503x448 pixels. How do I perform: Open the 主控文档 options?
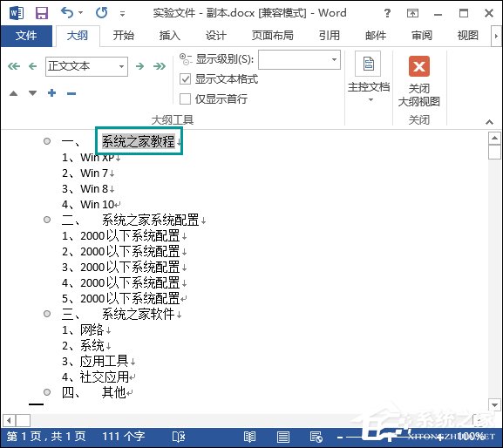coord(369,78)
